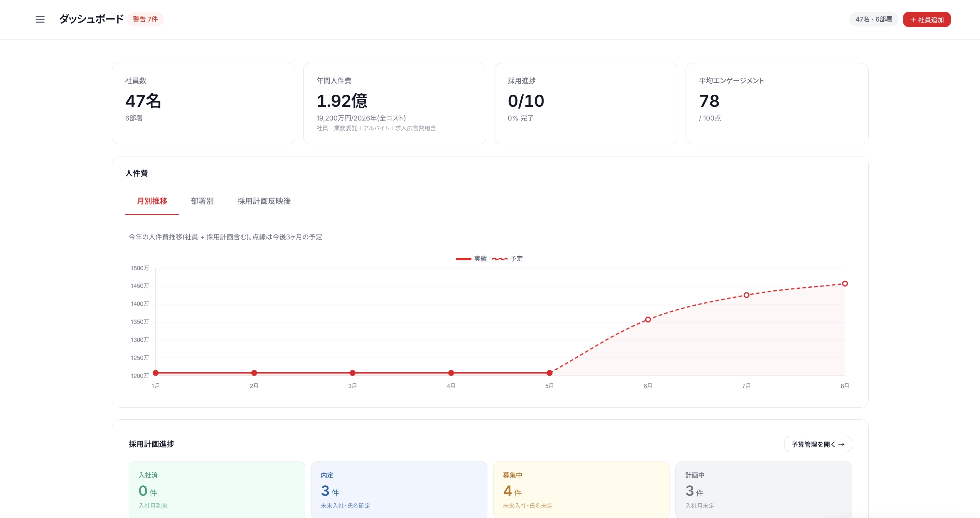The width and height of the screenshot is (980, 518).
Task: Select the 3月 data point on chart
Action: [x=353, y=373]
